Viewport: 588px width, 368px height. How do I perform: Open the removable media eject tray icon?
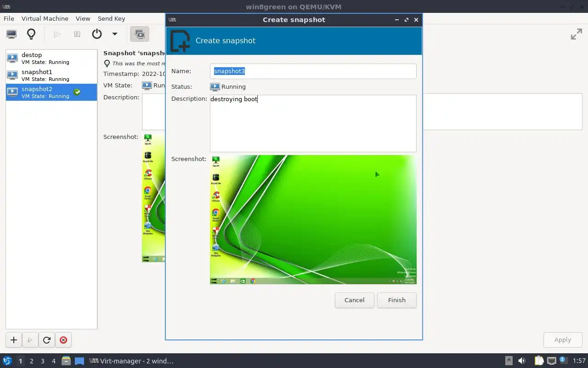[509, 361]
